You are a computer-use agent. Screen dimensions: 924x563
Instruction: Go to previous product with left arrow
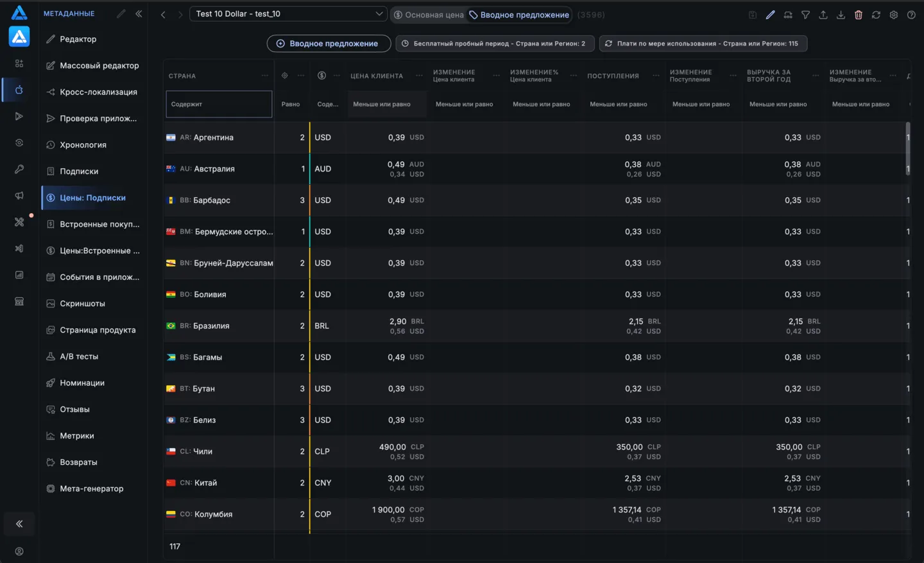(163, 15)
